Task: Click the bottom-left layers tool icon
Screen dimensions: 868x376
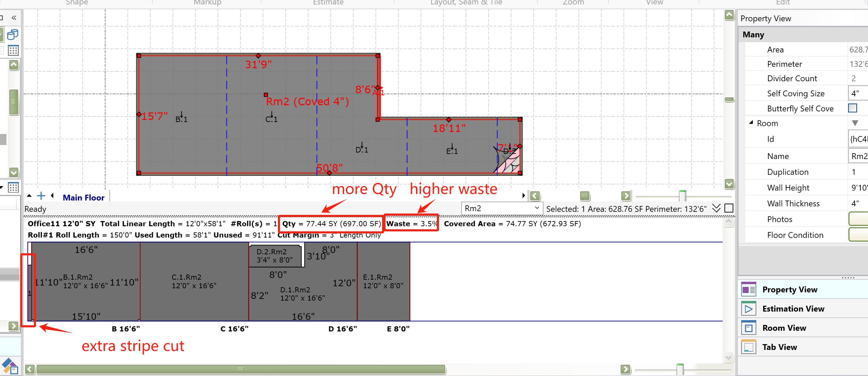Action: (x=9, y=366)
